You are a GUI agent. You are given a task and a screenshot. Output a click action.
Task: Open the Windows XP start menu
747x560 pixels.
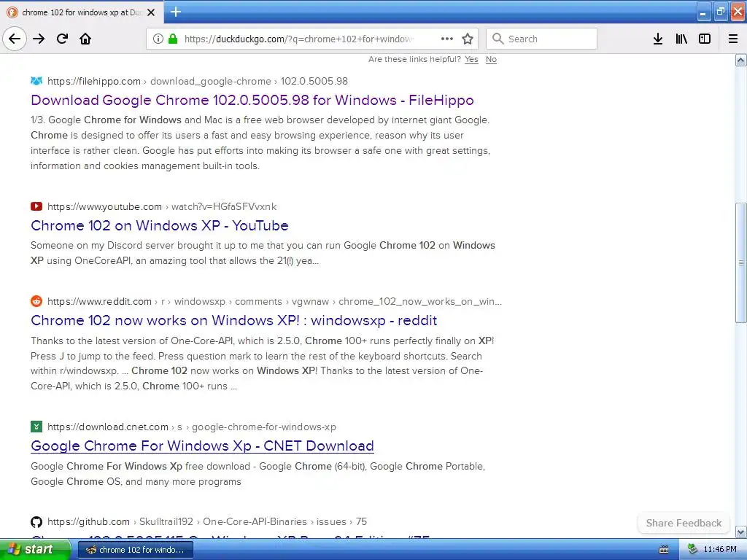click(35, 549)
